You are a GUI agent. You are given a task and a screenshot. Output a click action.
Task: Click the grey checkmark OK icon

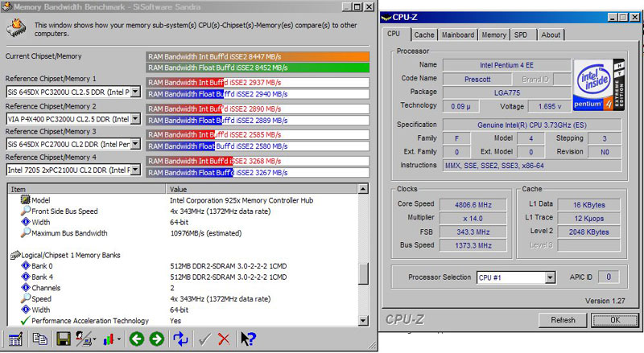pyautogui.click(x=204, y=339)
